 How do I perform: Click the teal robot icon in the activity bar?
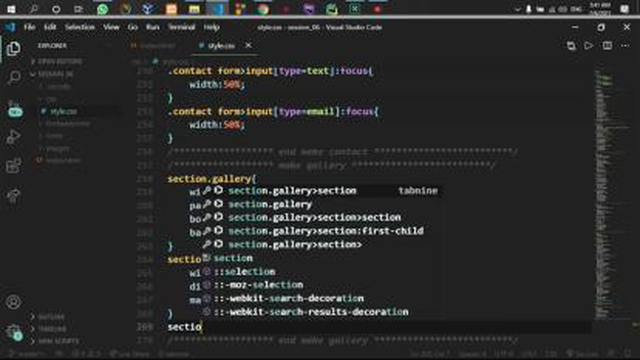click(x=15, y=109)
